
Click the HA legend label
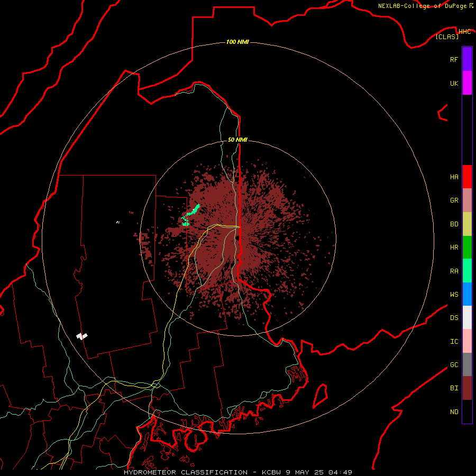(x=454, y=177)
